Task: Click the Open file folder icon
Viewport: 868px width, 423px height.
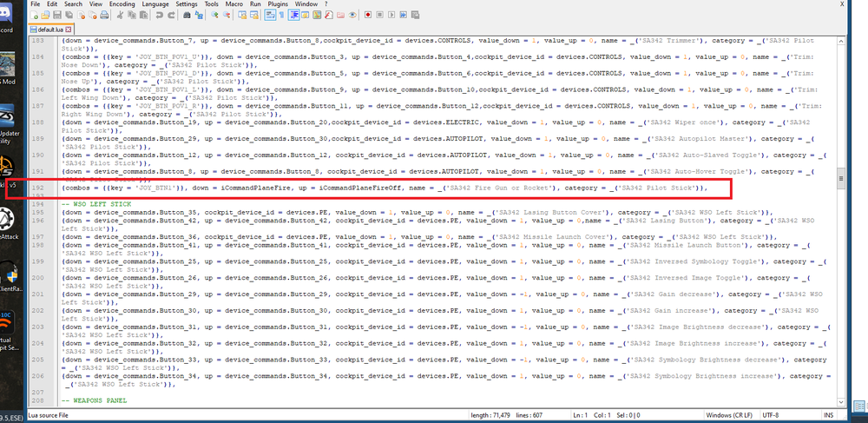Action: pos(45,16)
